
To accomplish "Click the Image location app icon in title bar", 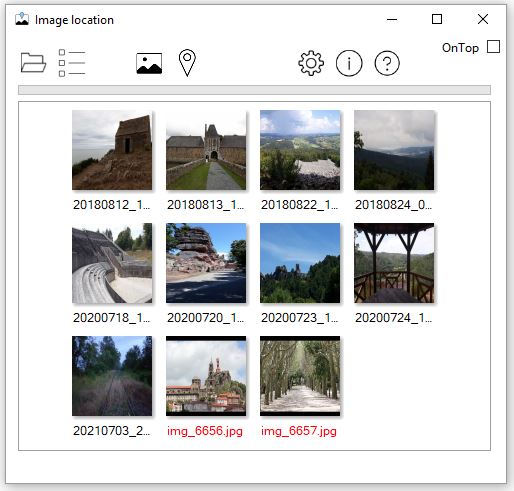I will pyautogui.click(x=22, y=19).
